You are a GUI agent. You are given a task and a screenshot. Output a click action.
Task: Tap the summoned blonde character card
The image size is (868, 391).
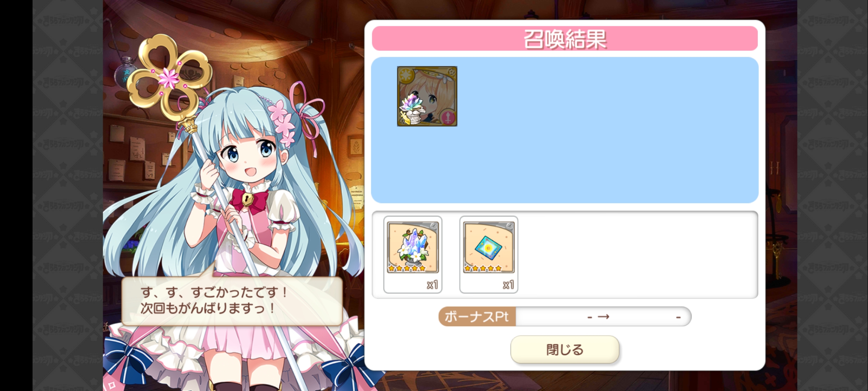[427, 96]
